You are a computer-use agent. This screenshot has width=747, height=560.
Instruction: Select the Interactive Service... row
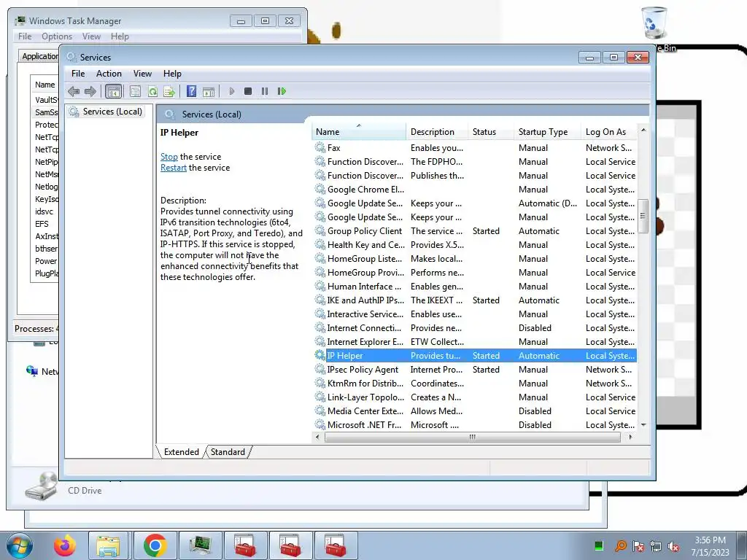click(475, 314)
